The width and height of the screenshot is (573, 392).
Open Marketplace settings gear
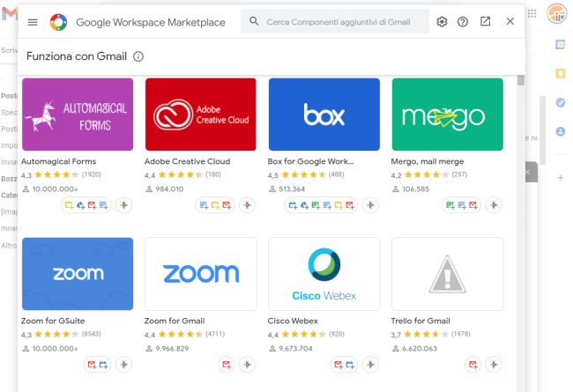click(x=442, y=22)
